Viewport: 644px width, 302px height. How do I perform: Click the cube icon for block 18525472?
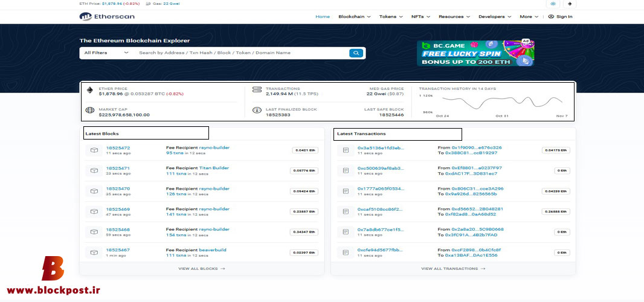pos(94,150)
